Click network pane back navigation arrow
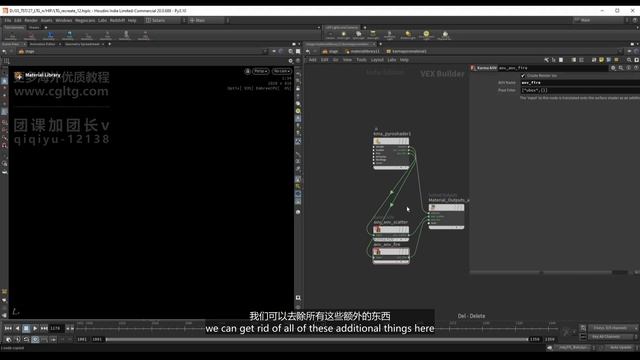Image resolution: width=640 pixels, height=360 pixels. (x=308, y=51)
